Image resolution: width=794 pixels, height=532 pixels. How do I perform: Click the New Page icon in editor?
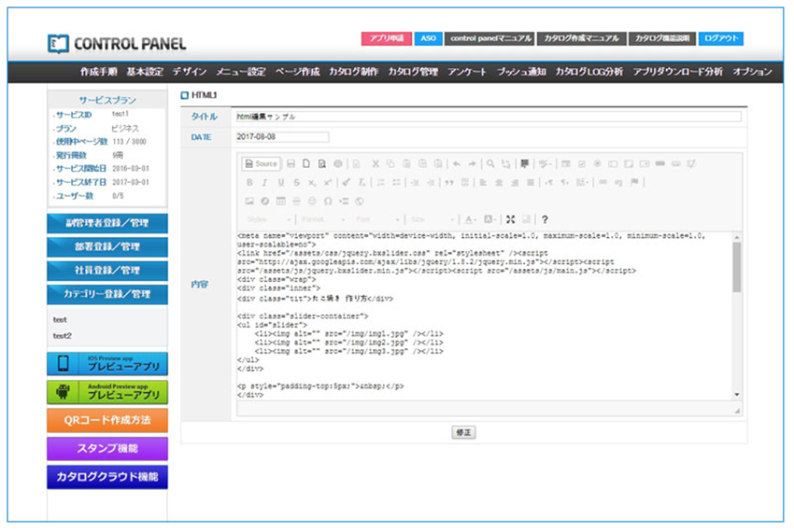pyautogui.click(x=306, y=163)
